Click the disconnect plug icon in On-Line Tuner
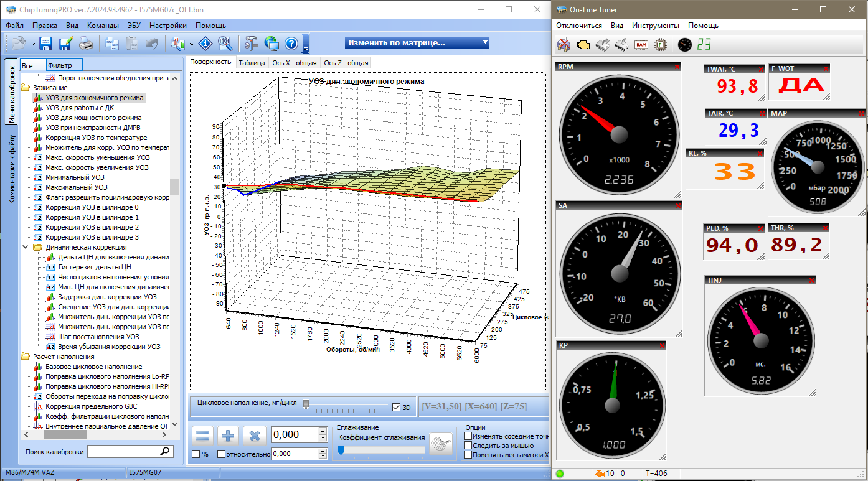This screenshot has height=481, width=868. point(564,45)
